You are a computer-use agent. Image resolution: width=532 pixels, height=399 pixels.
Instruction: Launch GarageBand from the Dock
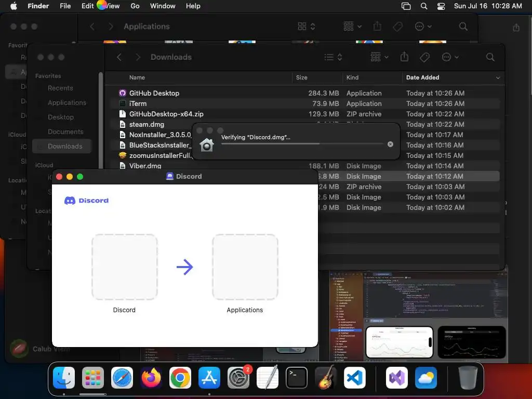tap(326, 378)
